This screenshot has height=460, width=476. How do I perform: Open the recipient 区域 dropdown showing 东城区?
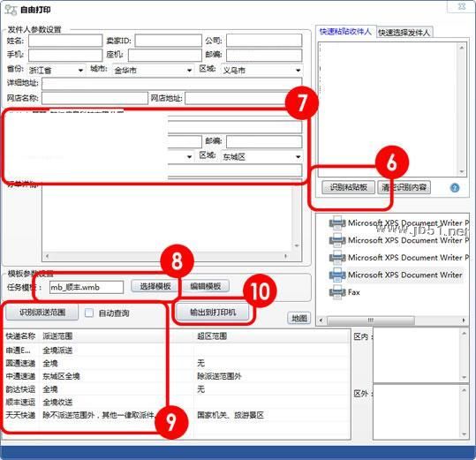[261, 156]
